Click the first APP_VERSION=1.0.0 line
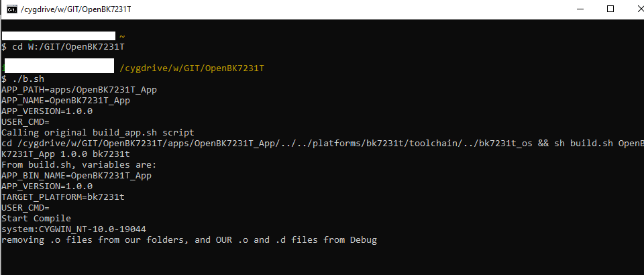Viewport: 644px width, 275px height. tap(47, 111)
